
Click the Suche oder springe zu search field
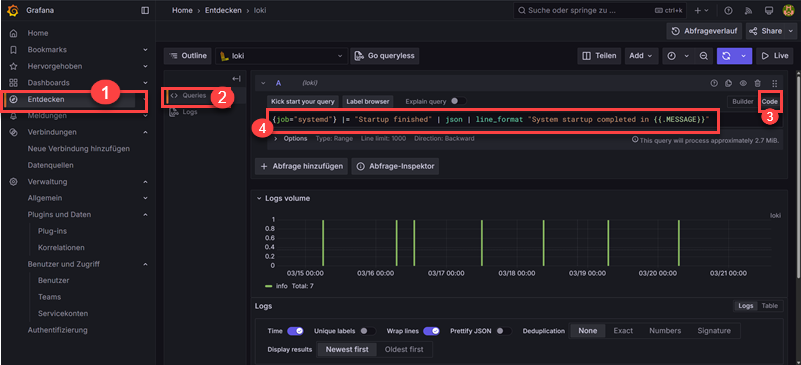(x=600, y=10)
